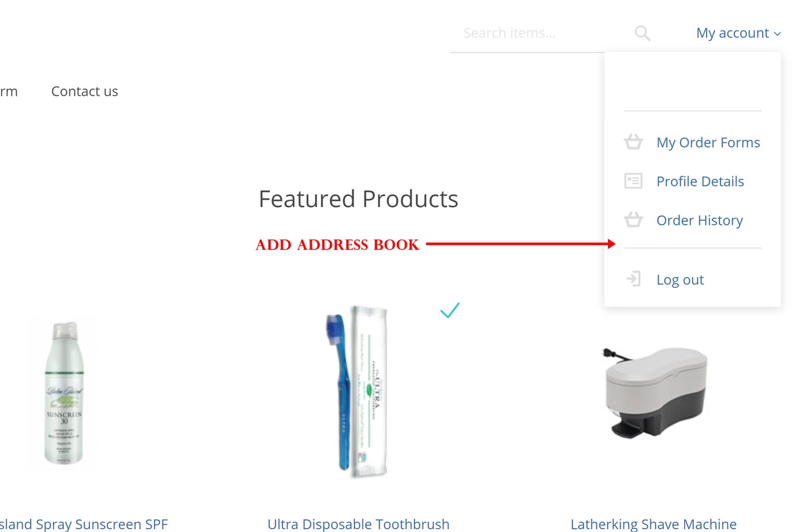Viewport: 812px width, 532px height.
Task: Click the sunscreen spray bottle image
Action: (64, 392)
